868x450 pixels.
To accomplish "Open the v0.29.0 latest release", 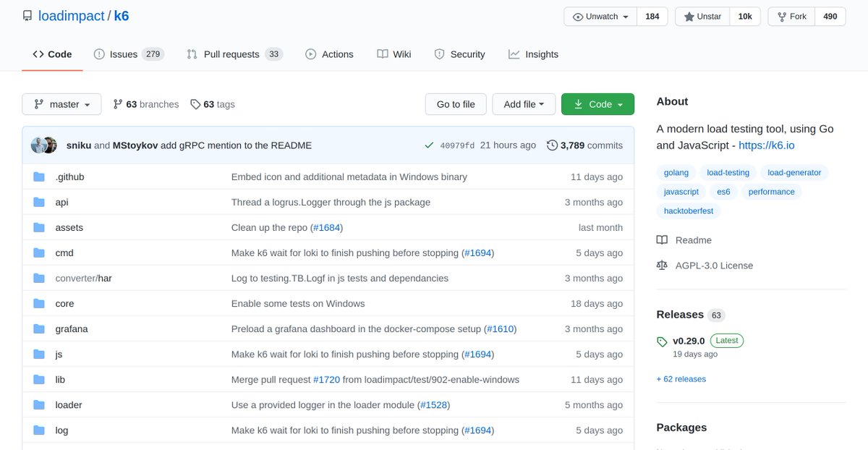I will click(689, 341).
